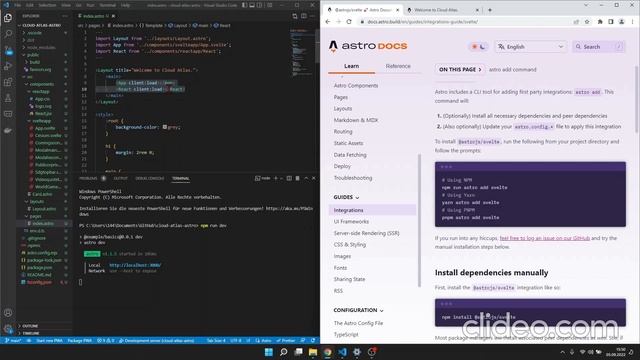Collapse the public folder in Explorer
Image resolution: width=640 pixels, height=360 pixels.
tap(33, 55)
